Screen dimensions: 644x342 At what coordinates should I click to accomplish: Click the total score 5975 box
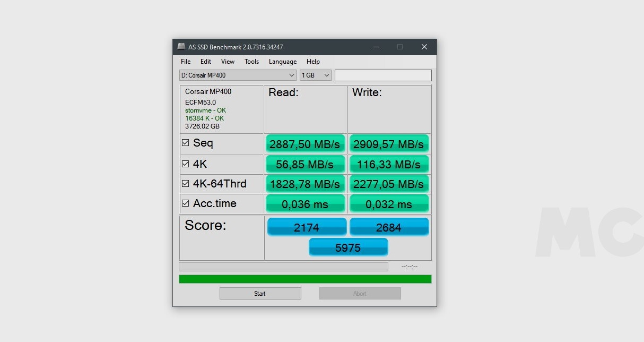pos(348,247)
